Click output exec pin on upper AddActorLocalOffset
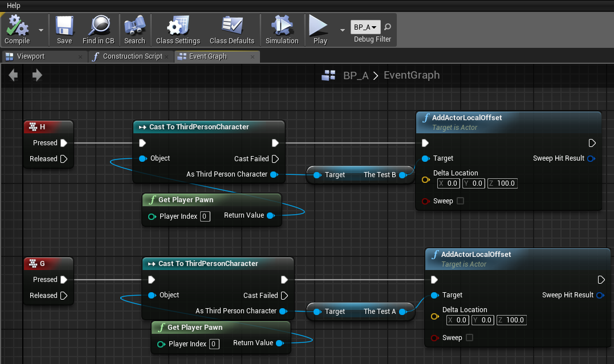The image size is (614, 364). coord(592,143)
